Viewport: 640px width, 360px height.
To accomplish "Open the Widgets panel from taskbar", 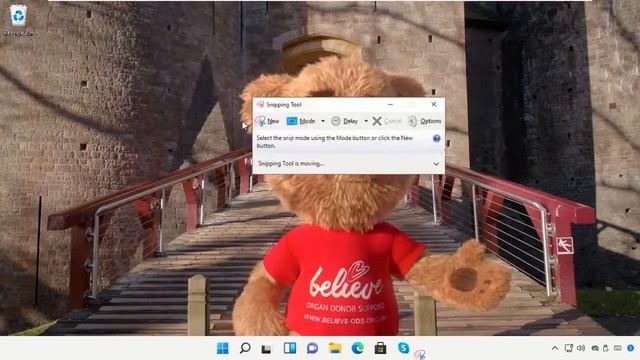I will pyautogui.click(x=290, y=348).
